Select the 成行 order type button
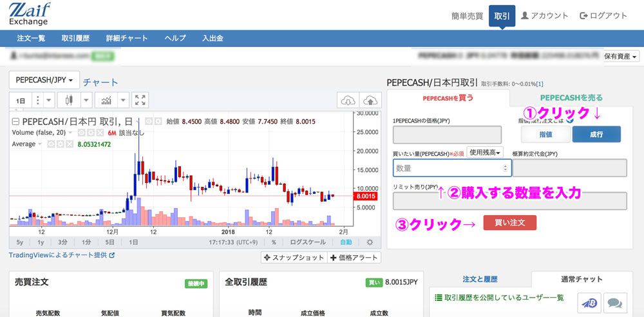Screen dimensions: 644x317 point(596,135)
